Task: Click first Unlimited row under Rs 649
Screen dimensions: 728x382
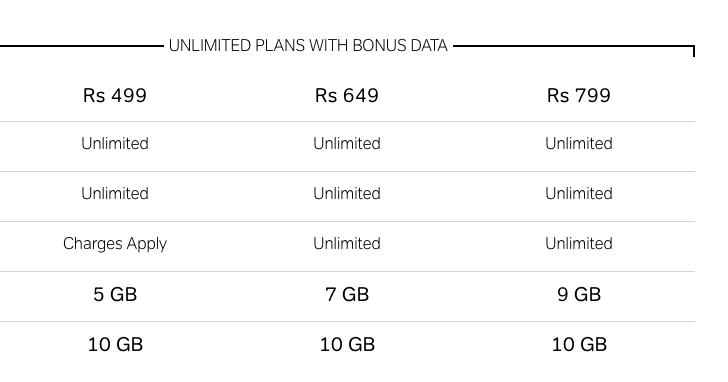Action: [x=347, y=143]
